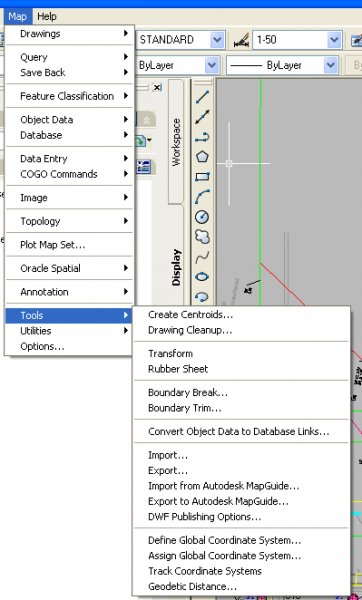Select the Arc draw tool
362x600 pixels.
202,197
